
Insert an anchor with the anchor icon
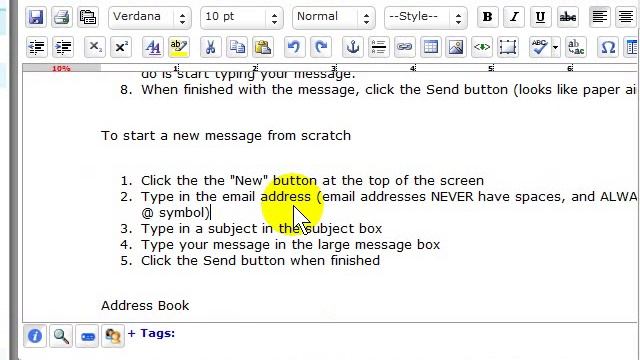click(x=353, y=47)
